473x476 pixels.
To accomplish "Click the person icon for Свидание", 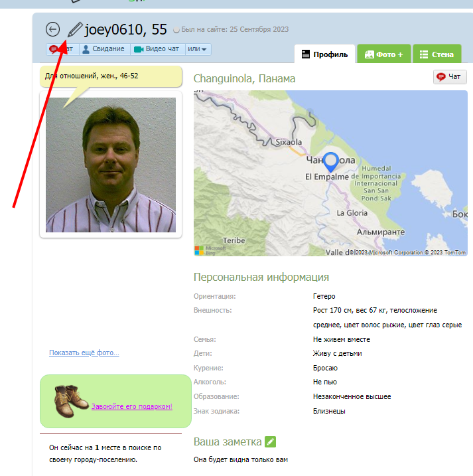I will [86, 49].
